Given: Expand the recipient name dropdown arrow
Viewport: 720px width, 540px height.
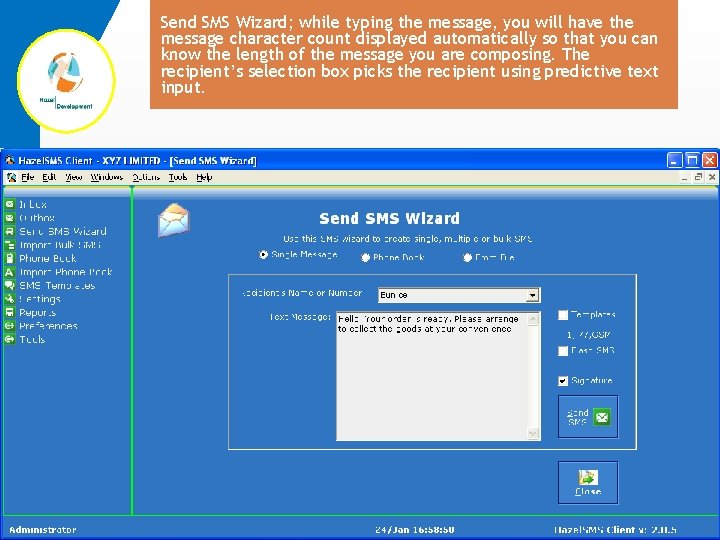Looking at the screenshot, I should point(532,295).
